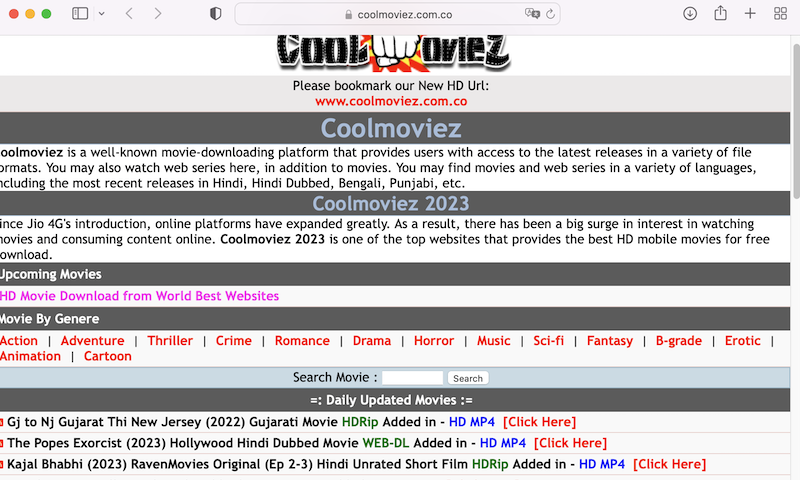Click the Coolmoviez logo banner
This screenshot has height=480, width=800.
392,53
